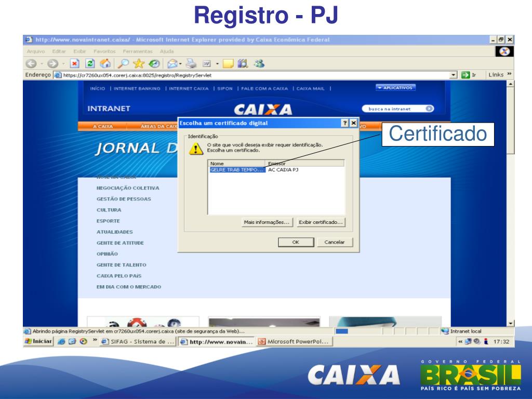
Task: Open the Arquivo menu
Action: click(36, 51)
